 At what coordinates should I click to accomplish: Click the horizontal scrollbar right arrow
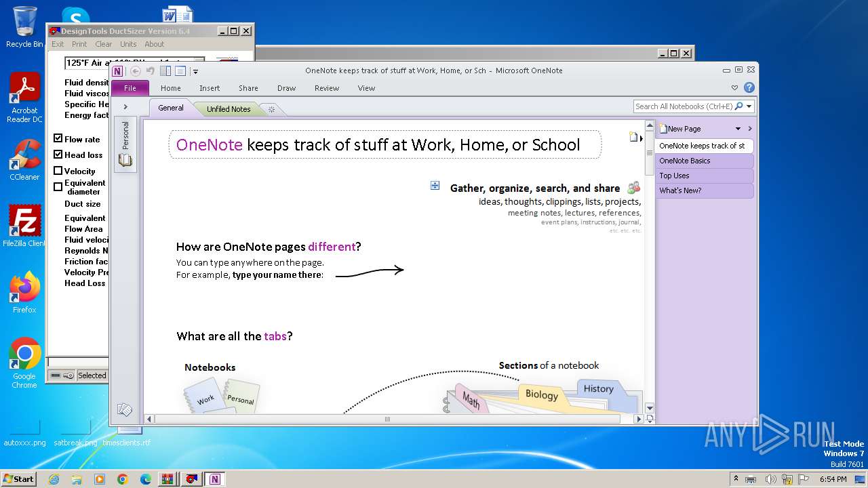[638, 419]
